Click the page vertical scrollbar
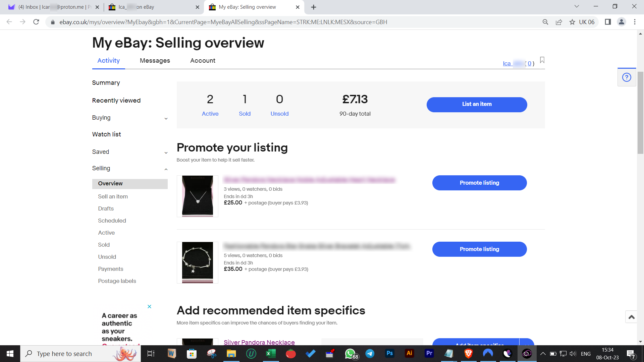Screen dimensions: 644x362 coord(640,112)
